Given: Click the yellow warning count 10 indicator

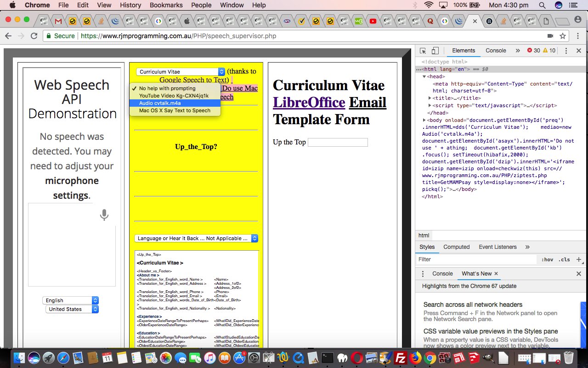Looking at the screenshot, I should pyautogui.click(x=549, y=51).
